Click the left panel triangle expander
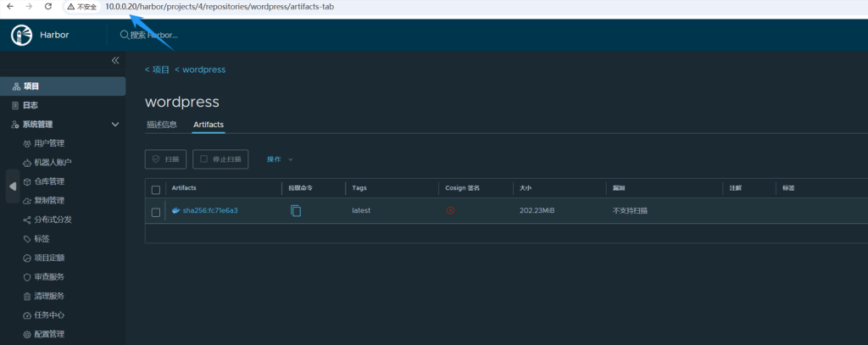This screenshot has height=345, width=868. tap(13, 186)
